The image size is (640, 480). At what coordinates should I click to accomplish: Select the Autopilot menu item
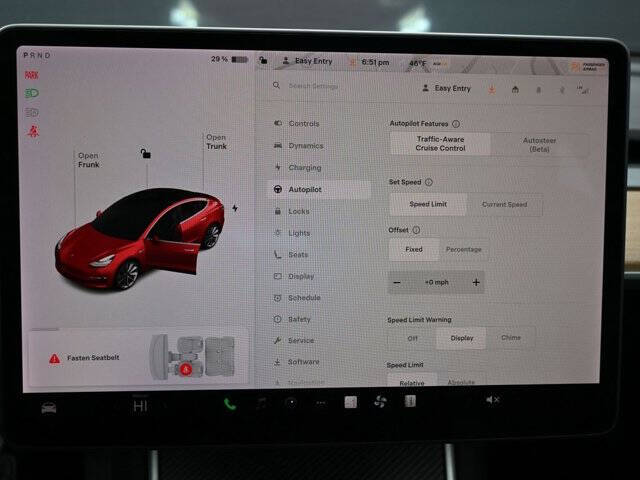click(319, 189)
